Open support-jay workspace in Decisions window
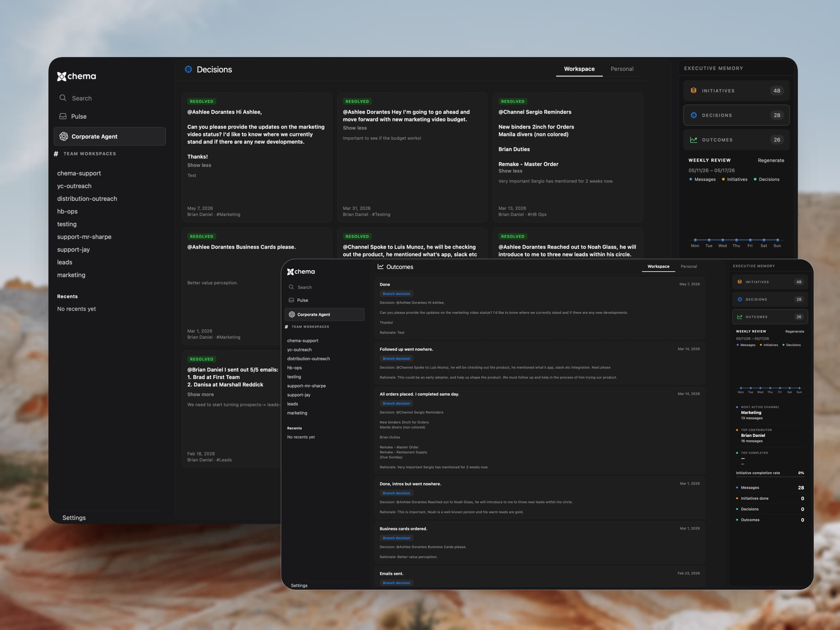The image size is (840, 630). click(73, 250)
